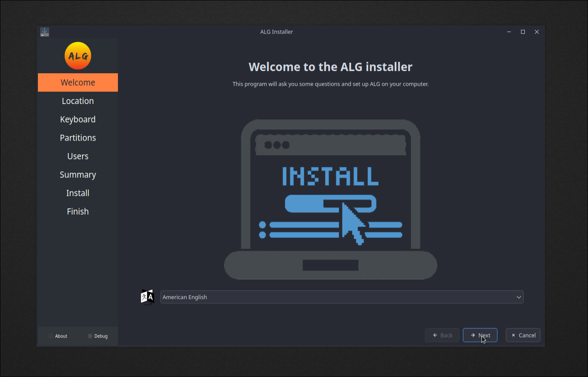This screenshot has height=377, width=588.
Task: Click the 'Welcome to the ALG installer' heading
Action: click(x=331, y=67)
